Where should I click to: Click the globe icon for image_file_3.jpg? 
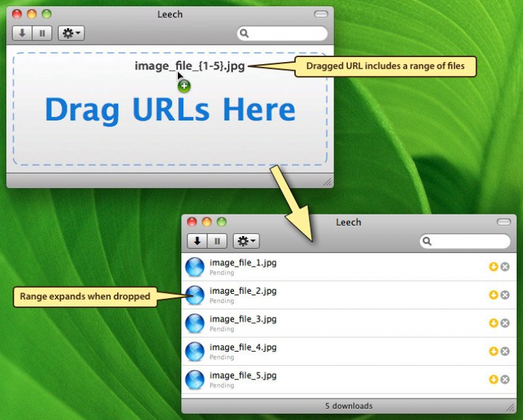click(195, 323)
